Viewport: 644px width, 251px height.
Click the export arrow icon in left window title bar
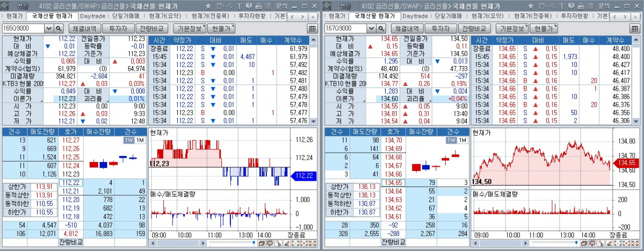[220, 6]
